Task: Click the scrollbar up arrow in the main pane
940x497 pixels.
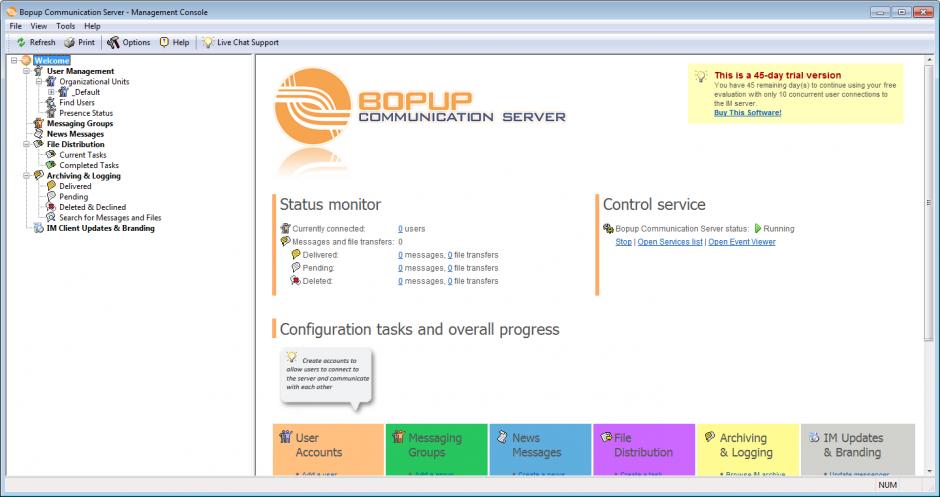Action: [x=929, y=60]
